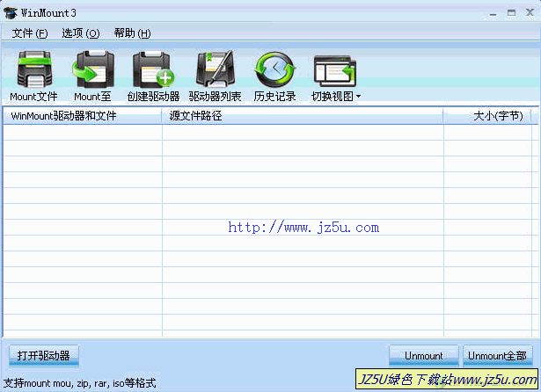541x392 pixels.
Task: Open the 帮助(H) menu
Action: point(132,33)
